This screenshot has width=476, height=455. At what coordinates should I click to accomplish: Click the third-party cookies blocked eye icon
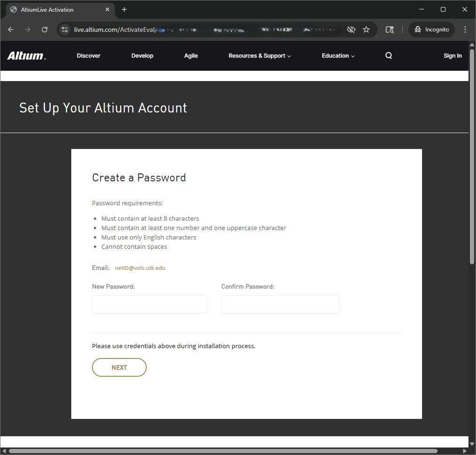click(x=351, y=30)
